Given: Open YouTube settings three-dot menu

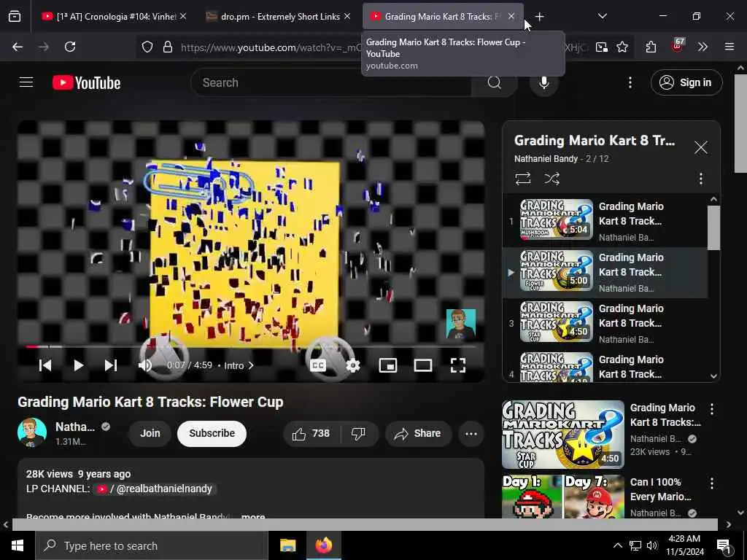Looking at the screenshot, I should [630, 83].
